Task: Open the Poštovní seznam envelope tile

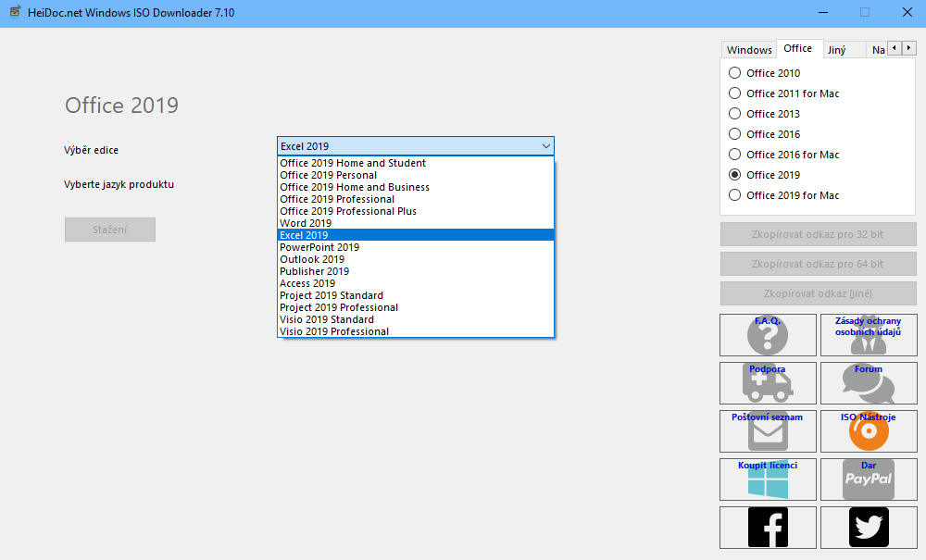Action: click(x=768, y=431)
